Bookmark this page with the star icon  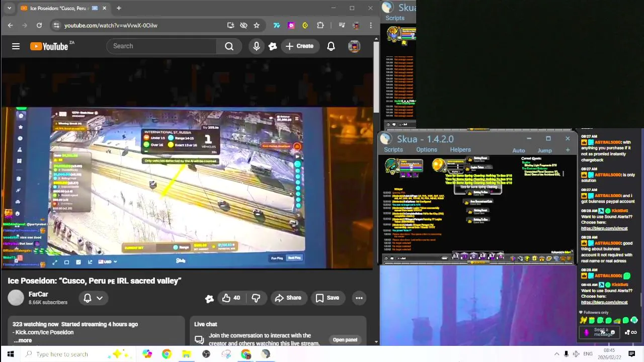tap(257, 25)
